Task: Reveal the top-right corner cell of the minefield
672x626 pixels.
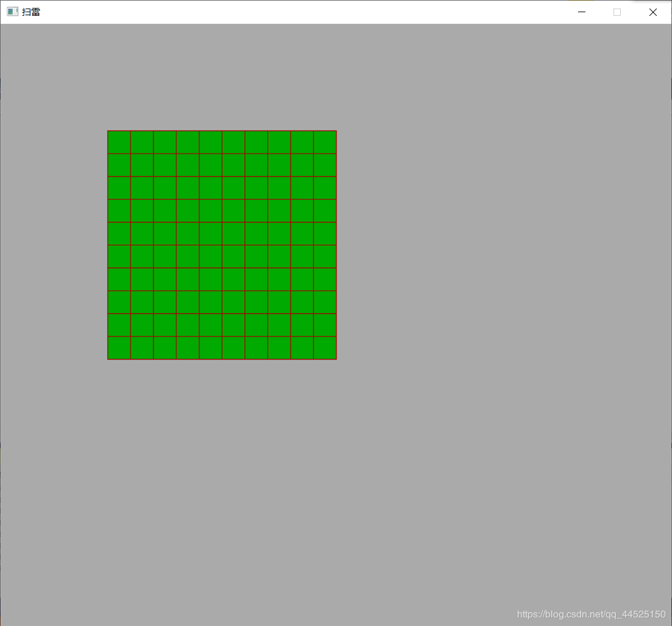Action: (x=325, y=142)
